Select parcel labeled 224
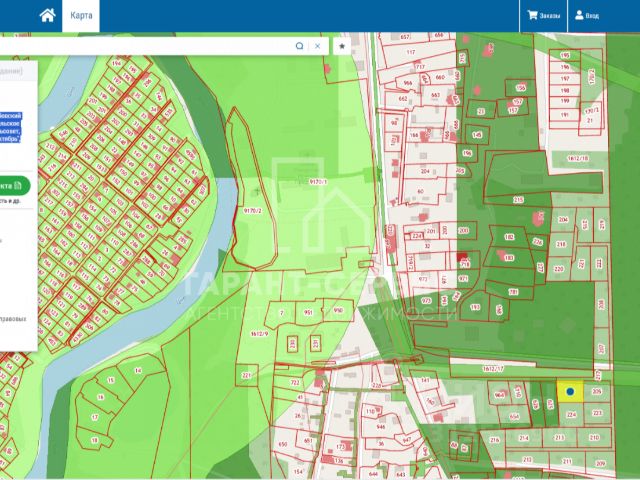Image resolution: width=640 pixels, height=480 pixels. point(571,415)
